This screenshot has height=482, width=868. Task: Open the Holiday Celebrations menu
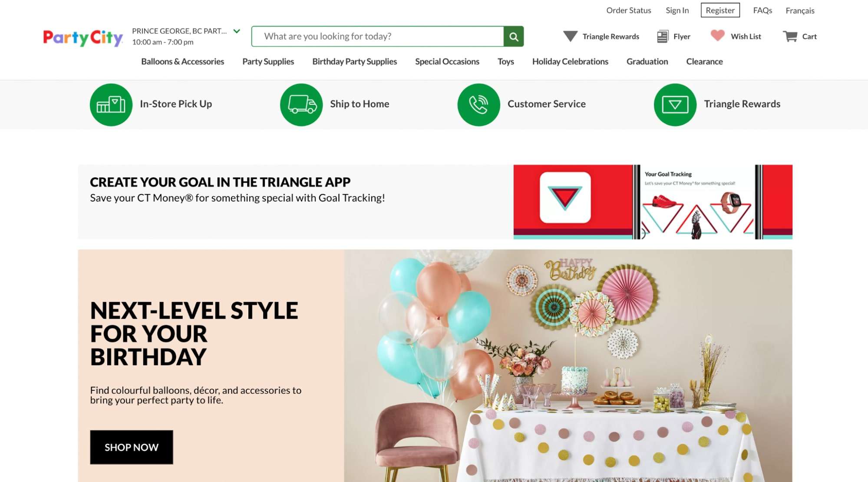570,62
